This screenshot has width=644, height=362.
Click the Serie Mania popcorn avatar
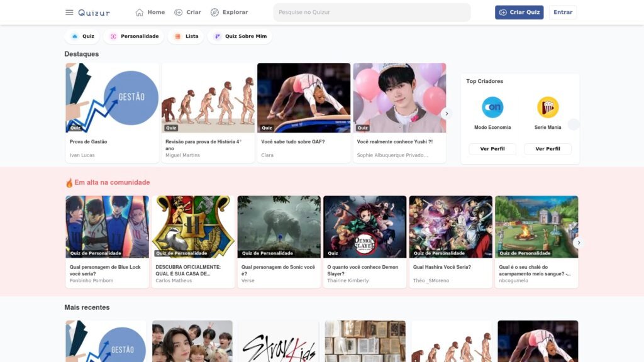coord(548,107)
